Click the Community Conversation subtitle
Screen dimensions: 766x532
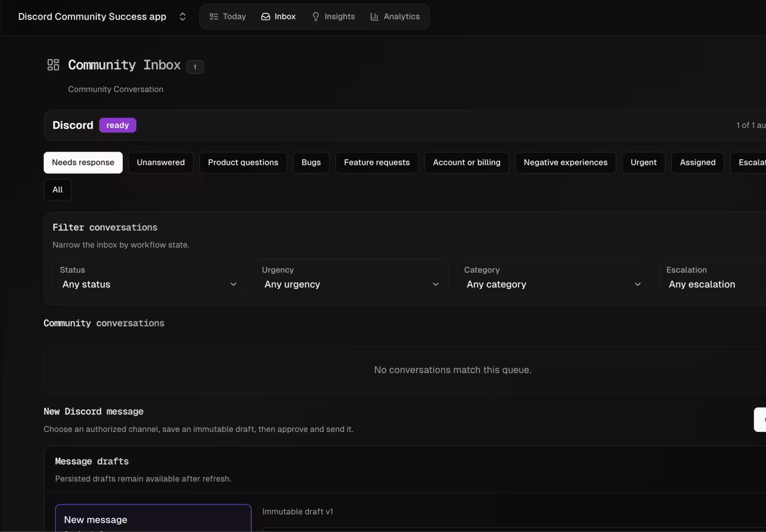(x=115, y=89)
